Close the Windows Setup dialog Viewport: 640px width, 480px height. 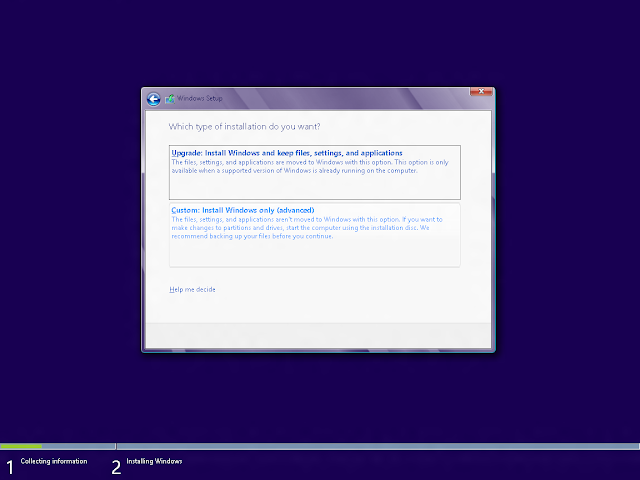[x=481, y=91]
